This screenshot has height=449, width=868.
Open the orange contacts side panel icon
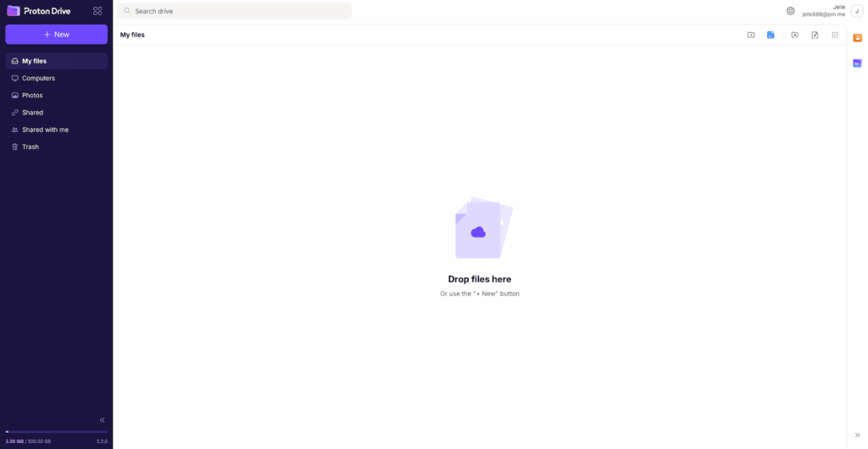pos(857,38)
